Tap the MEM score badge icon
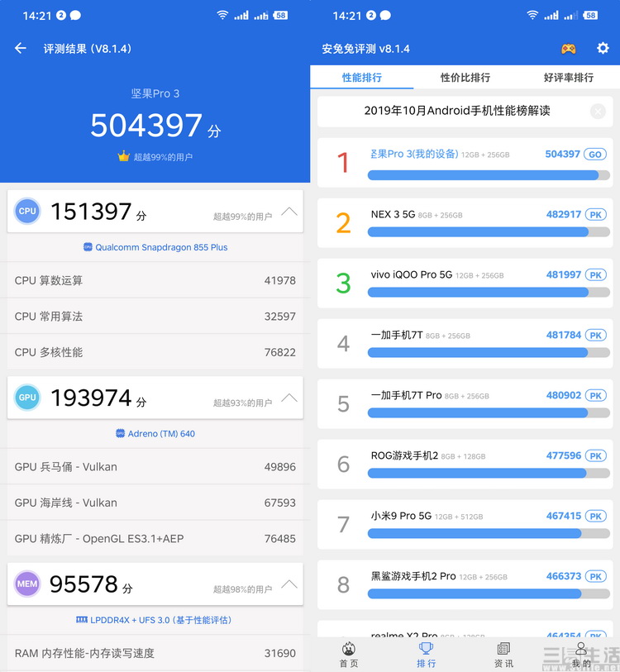Image resolution: width=620 pixels, height=672 pixels. (x=27, y=584)
